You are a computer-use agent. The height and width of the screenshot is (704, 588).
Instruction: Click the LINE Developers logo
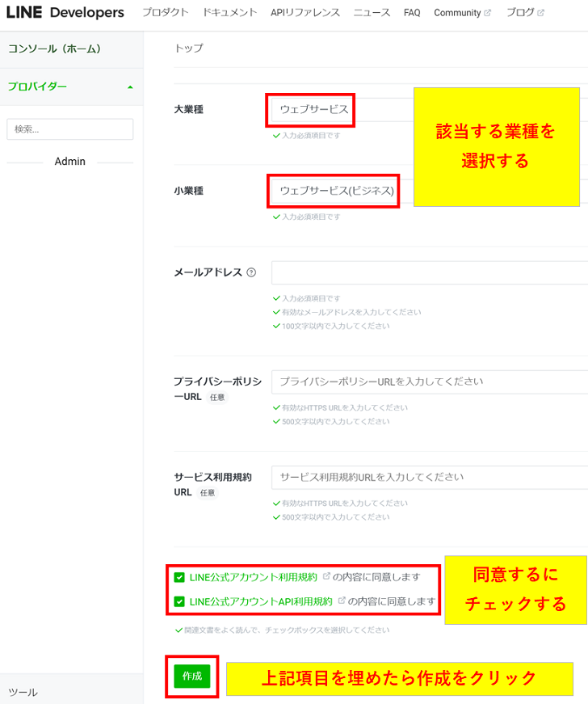65,13
